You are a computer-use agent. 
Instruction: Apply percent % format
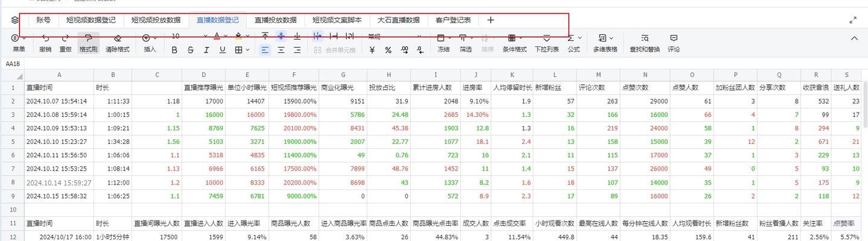388,50
